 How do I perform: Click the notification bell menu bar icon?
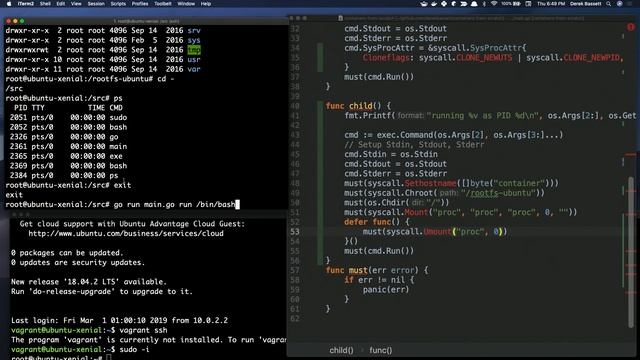point(474,4)
